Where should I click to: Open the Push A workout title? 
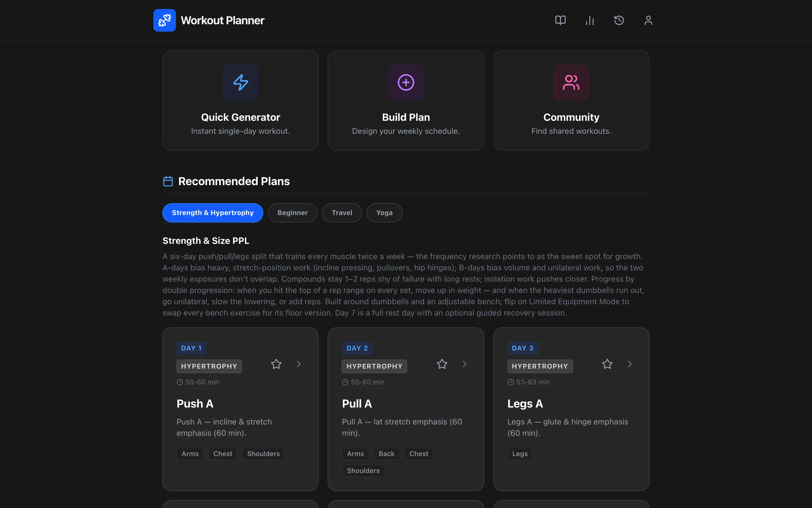point(195,404)
